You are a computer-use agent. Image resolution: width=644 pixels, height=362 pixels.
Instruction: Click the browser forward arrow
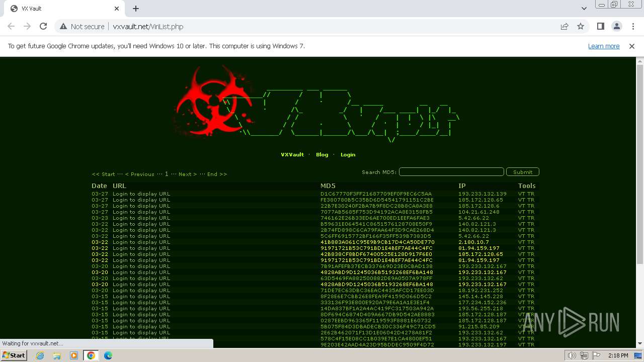click(27, 27)
